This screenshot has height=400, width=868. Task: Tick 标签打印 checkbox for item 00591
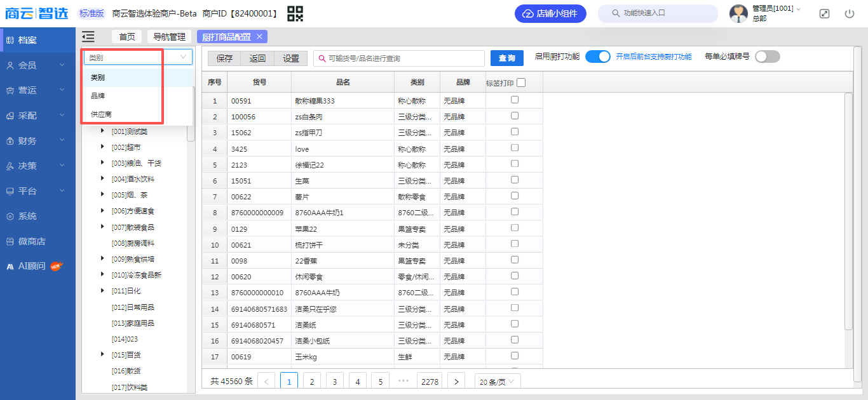515,100
